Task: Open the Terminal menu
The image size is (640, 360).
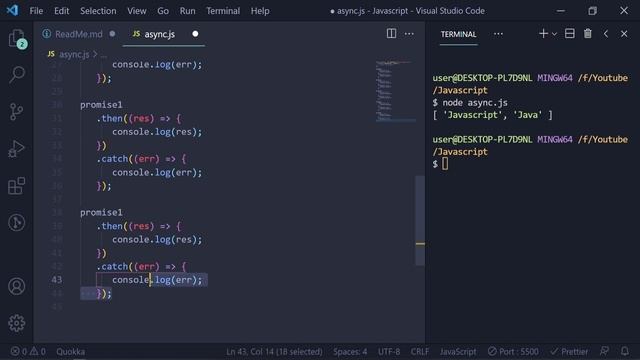Action: (223, 11)
